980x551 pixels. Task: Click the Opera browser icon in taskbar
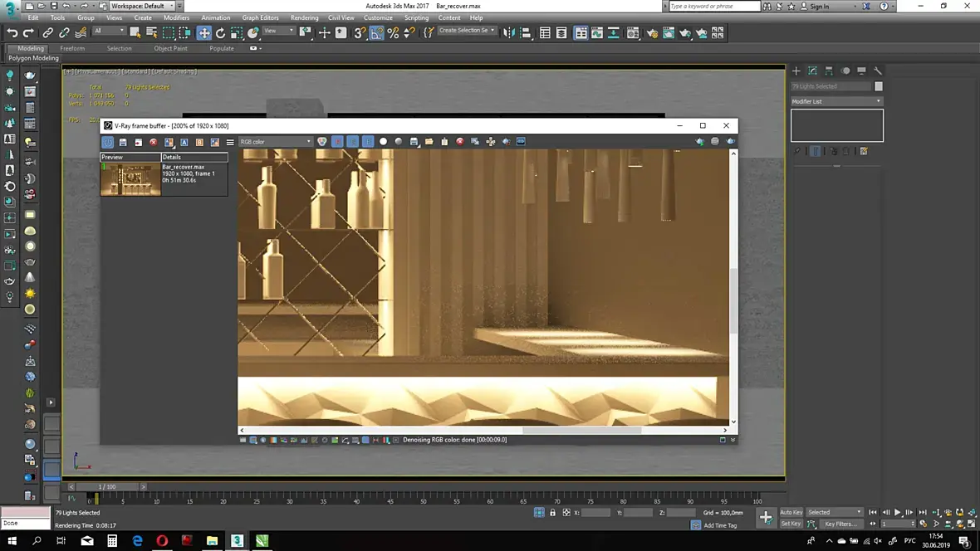pos(162,541)
